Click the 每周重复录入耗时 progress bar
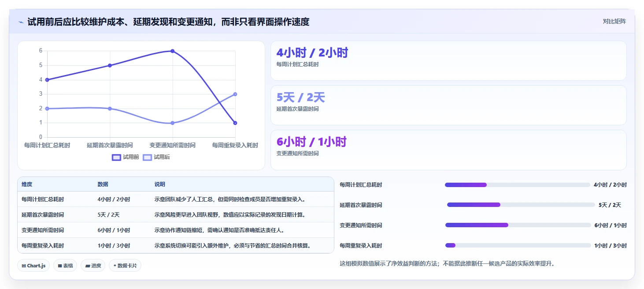Screen dimensions: 644x289 point(518,245)
